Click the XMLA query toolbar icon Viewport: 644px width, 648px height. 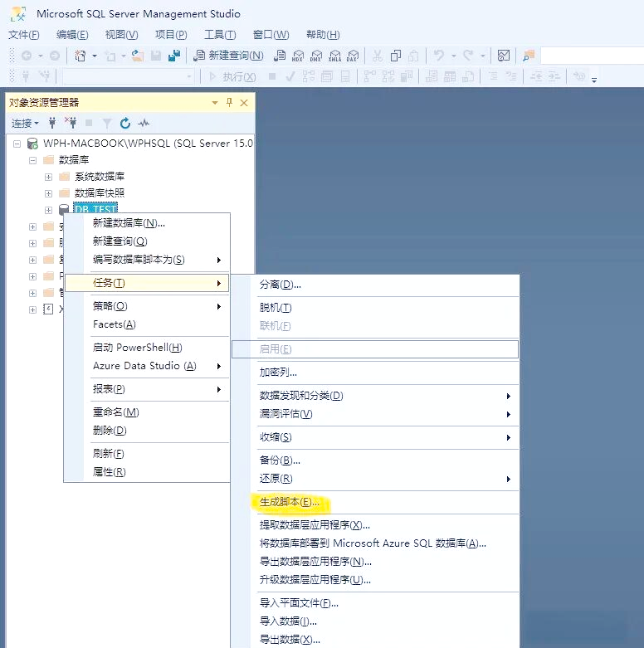click(334, 56)
